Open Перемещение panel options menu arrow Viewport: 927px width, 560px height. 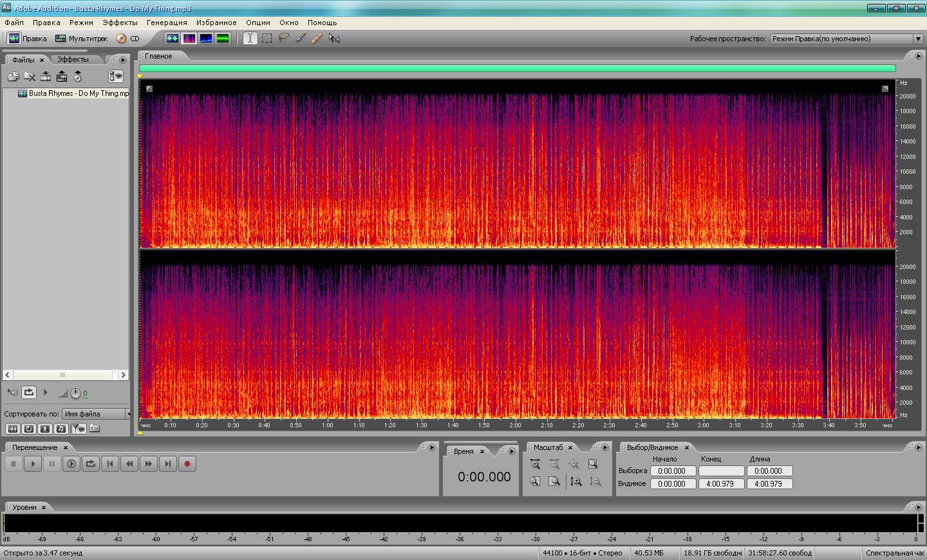click(432, 447)
